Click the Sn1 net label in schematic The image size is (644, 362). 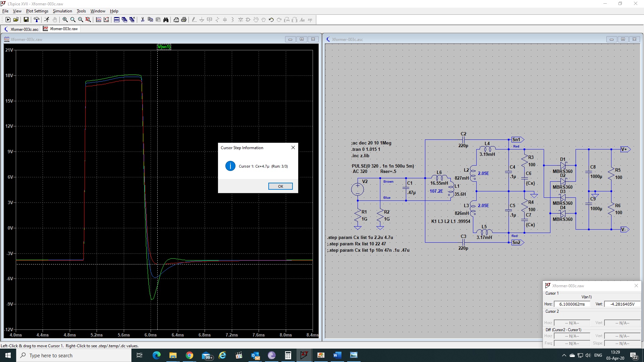click(x=517, y=139)
